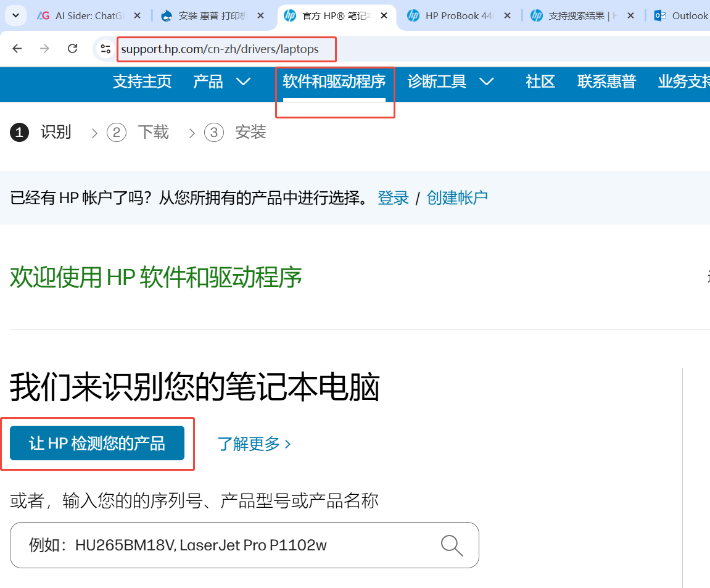
Task: Close the AI Sider tab
Action: [137, 16]
